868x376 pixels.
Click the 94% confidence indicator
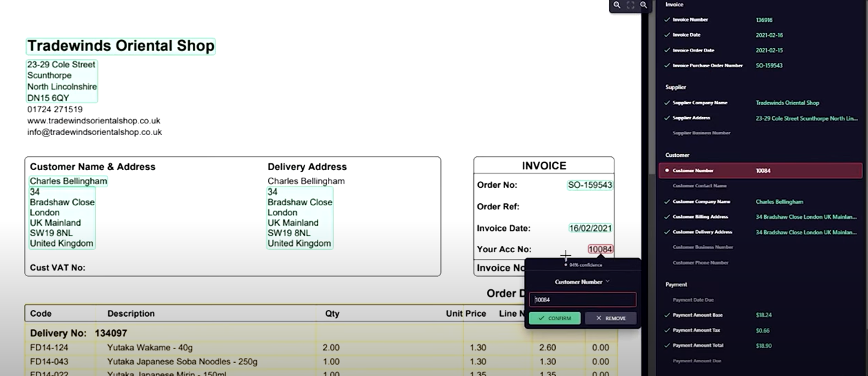[583, 265]
